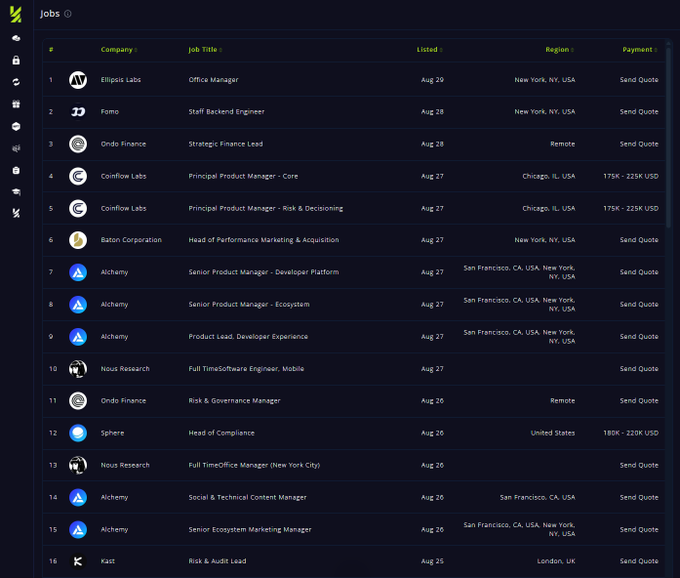The image size is (680, 578).
Task: Open the Nous Research logo in row 10
Action: (x=78, y=369)
